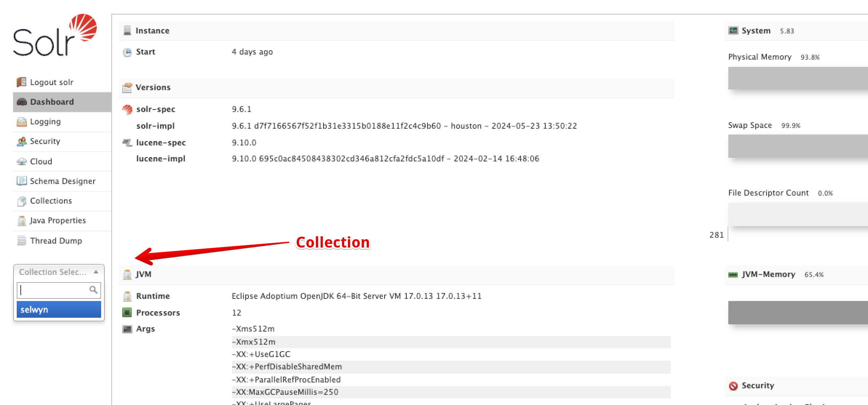Screen dimensions: 868x405
Task: Click the Processors chip icon
Action: pyautogui.click(x=127, y=312)
